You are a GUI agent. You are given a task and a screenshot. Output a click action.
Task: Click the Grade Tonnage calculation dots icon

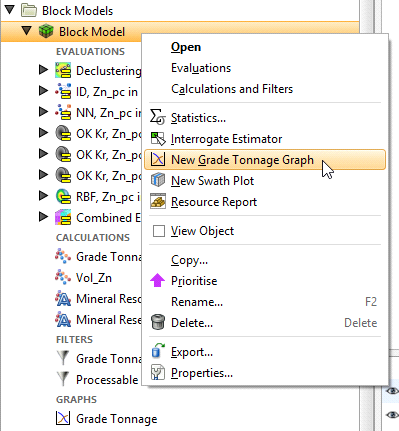[63, 256]
